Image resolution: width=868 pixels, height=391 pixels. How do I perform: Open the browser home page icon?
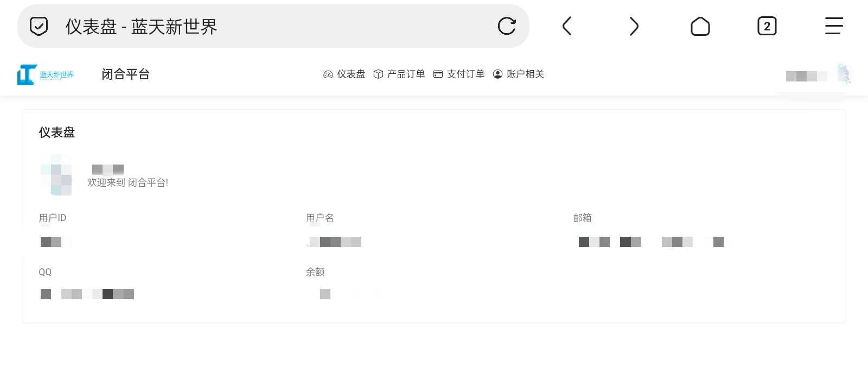click(x=700, y=26)
